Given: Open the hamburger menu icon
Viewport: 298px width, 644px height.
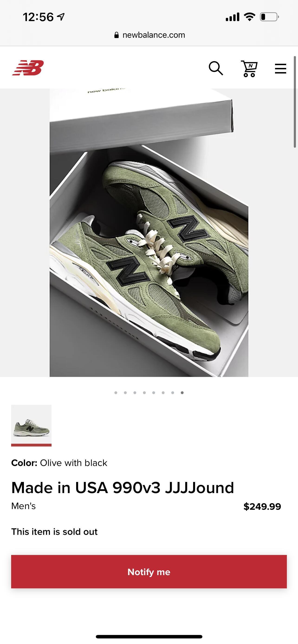Looking at the screenshot, I should (x=281, y=68).
